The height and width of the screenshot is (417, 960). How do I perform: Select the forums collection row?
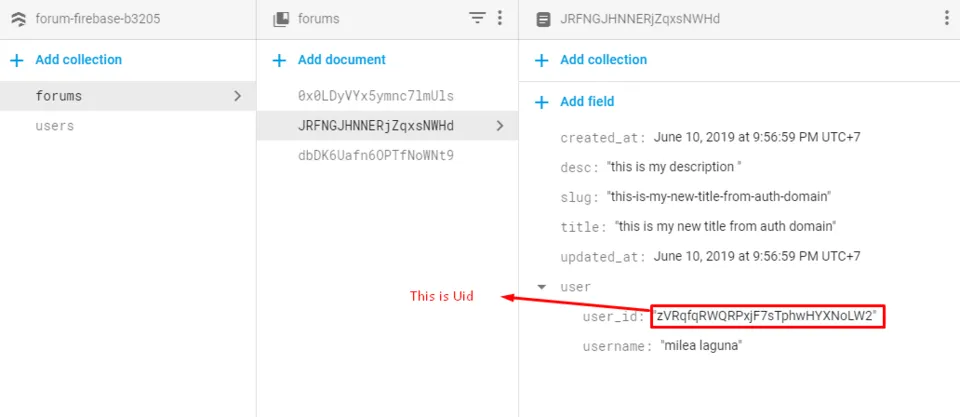point(128,96)
